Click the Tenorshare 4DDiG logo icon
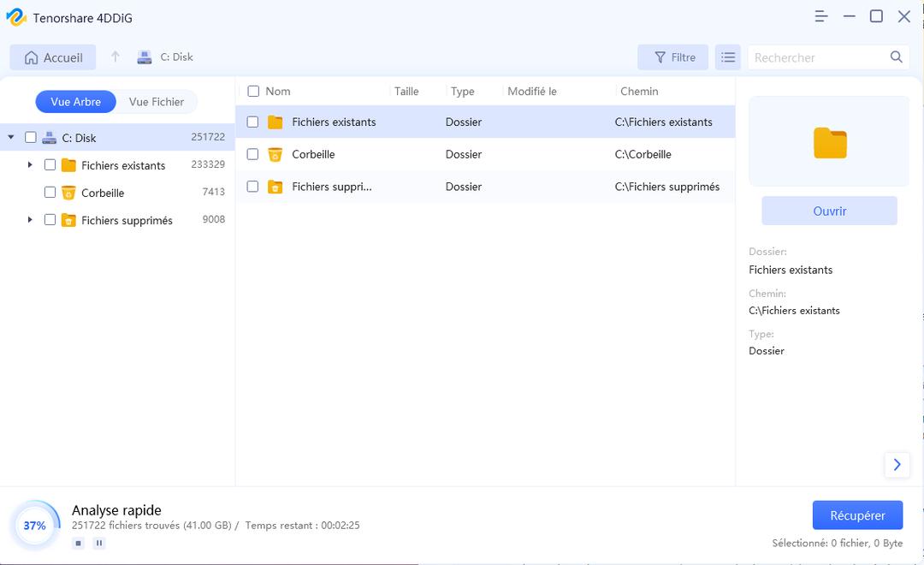 point(16,17)
